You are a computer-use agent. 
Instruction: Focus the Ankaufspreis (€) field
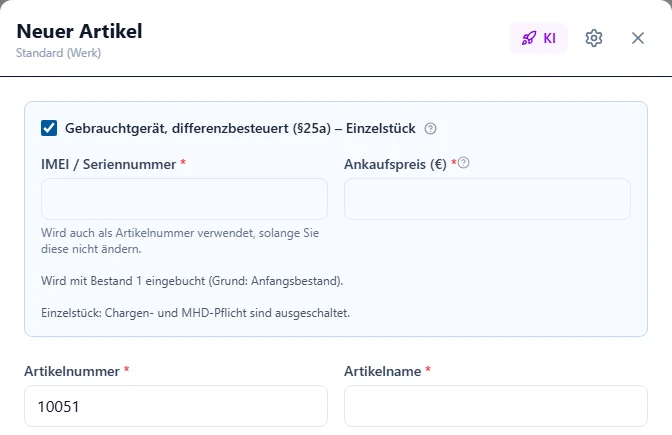tap(487, 199)
